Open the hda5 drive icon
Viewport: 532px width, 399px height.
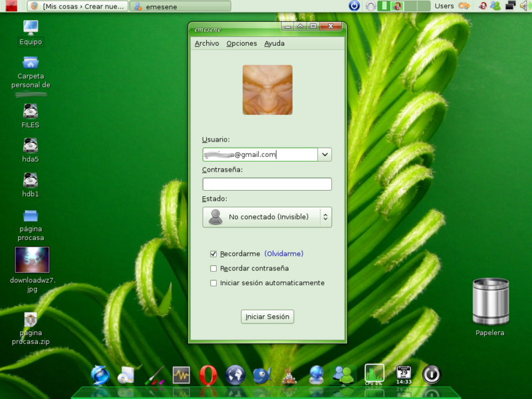tap(31, 146)
